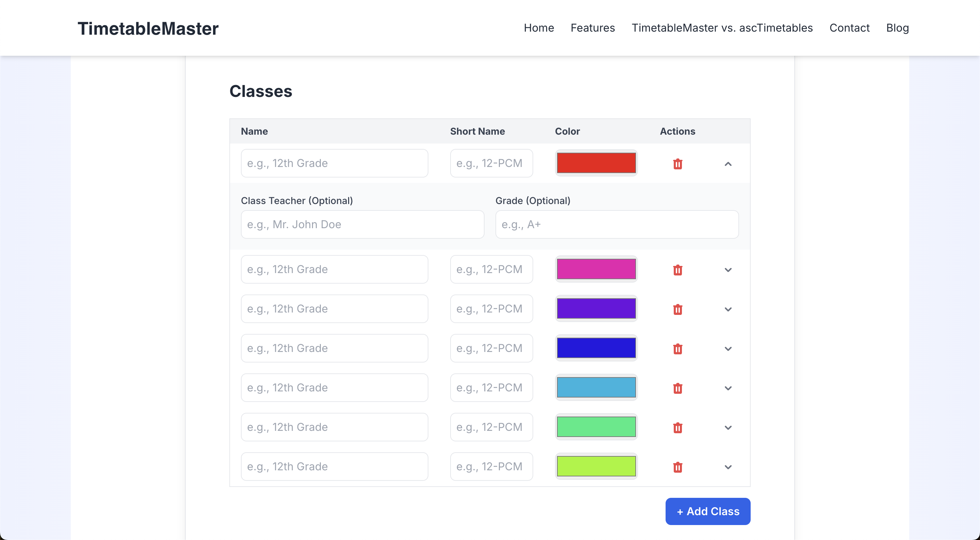
Task: Focus Short Name field in dark blue row
Action: [x=491, y=348]
